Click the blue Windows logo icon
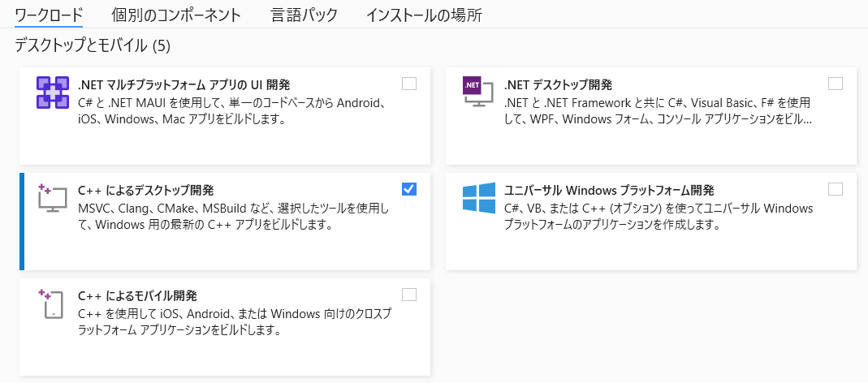Screen dimensions: 868x383 [x=479, y=198]
